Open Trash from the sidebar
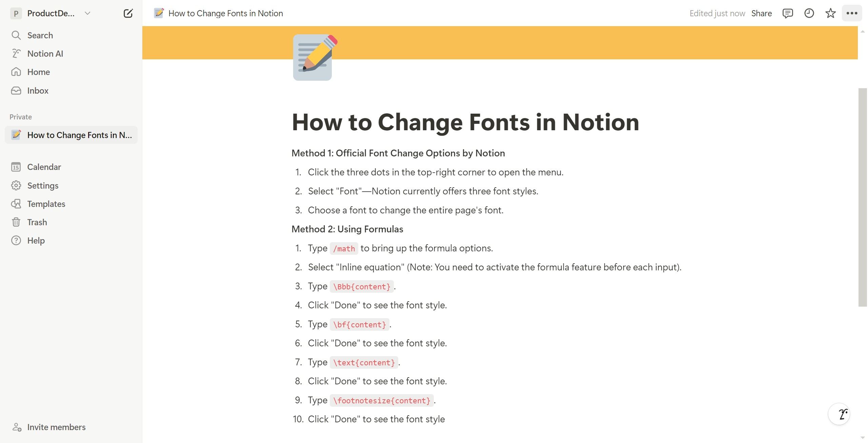The image size is (868, 443). click(71, 222)
